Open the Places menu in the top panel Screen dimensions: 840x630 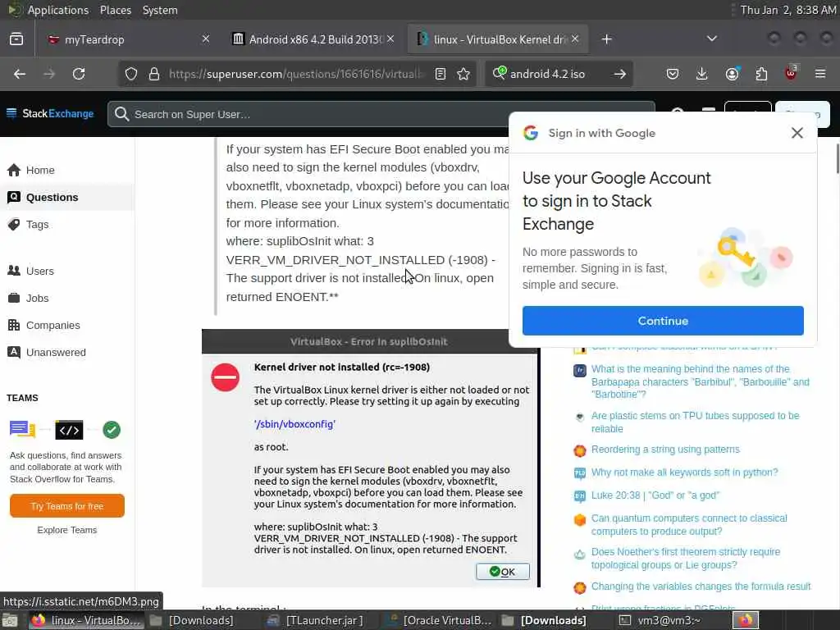pos(115,10)
